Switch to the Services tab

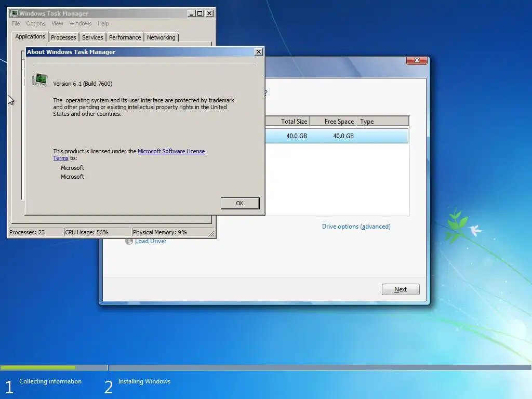pyautogui.click(x=92, y=37)
